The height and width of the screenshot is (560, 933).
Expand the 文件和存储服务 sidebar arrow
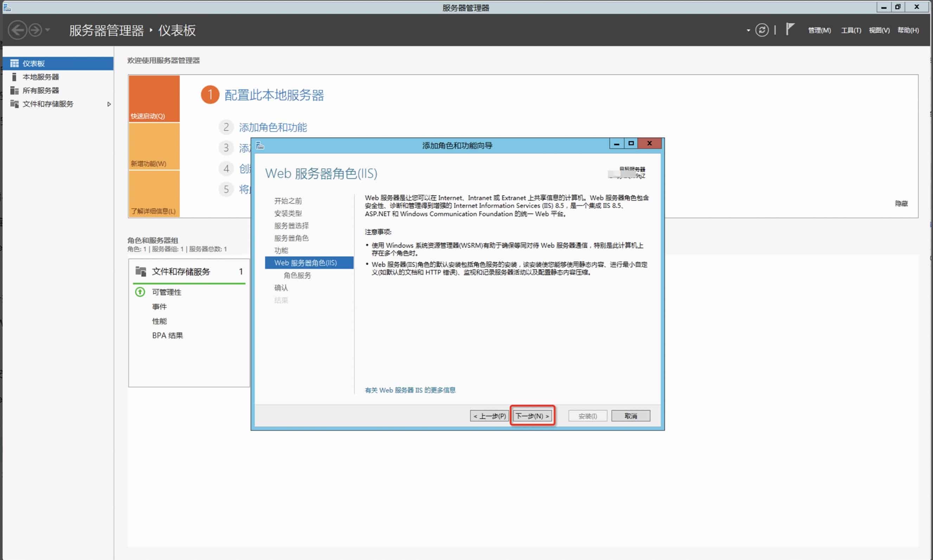[x=109, y=104]
